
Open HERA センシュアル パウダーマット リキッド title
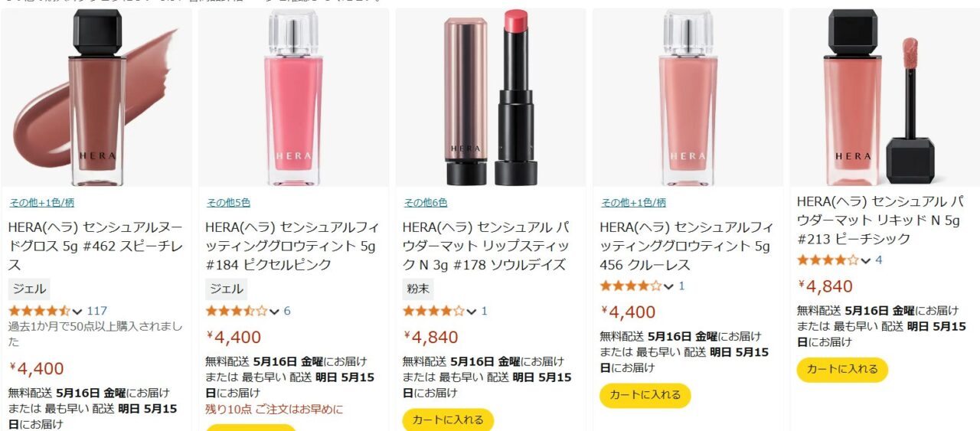tap(880, 220)
